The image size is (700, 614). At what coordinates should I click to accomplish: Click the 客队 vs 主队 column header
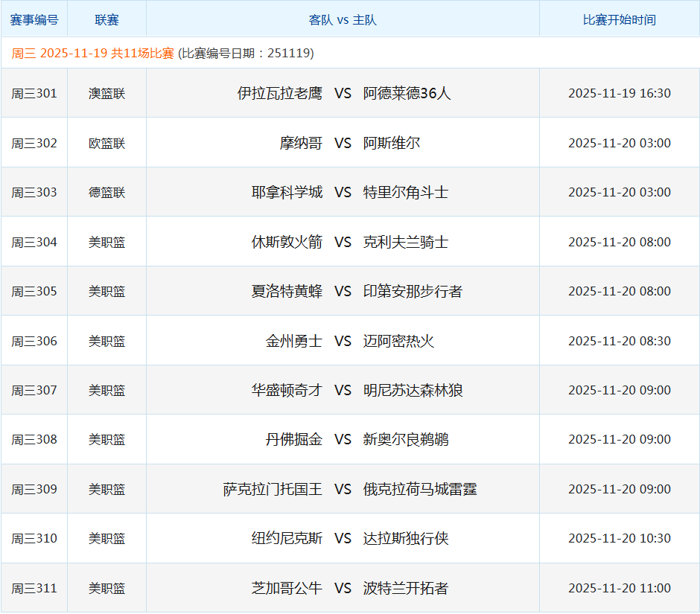click(343, 20)
